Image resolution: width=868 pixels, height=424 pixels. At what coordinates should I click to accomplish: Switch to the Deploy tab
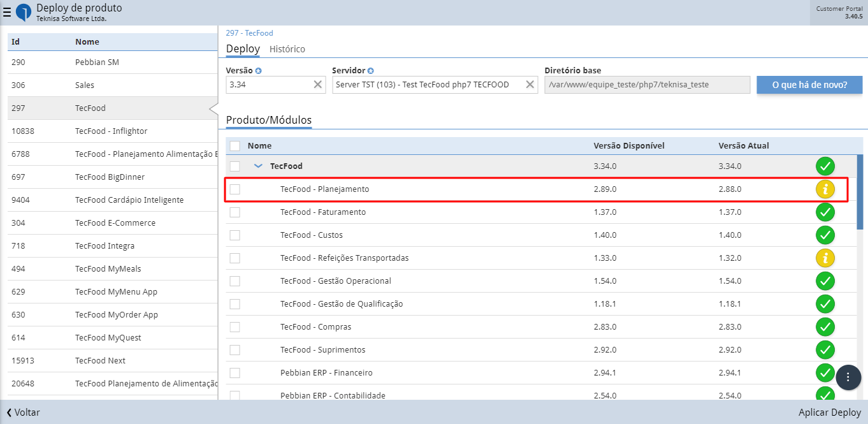pos(243,49)
